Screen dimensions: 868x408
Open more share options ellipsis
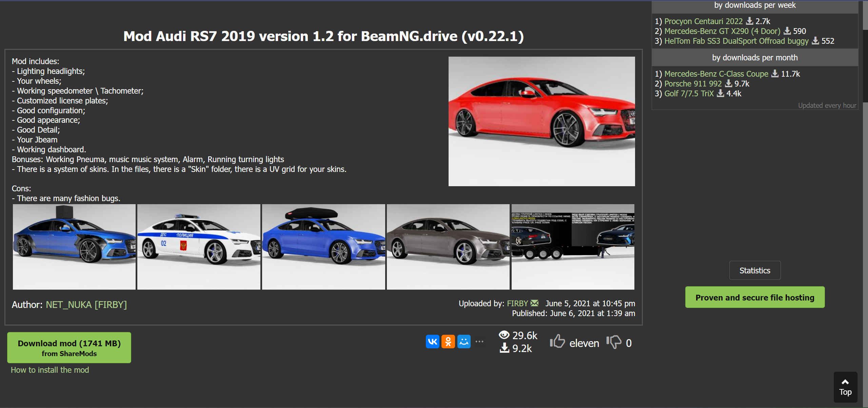pos(479,342)
